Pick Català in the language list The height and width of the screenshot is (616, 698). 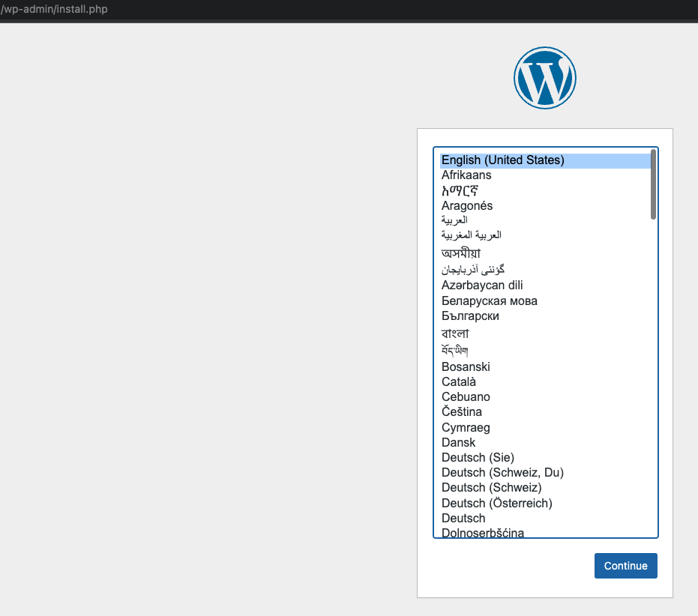(x=459, y=382)
